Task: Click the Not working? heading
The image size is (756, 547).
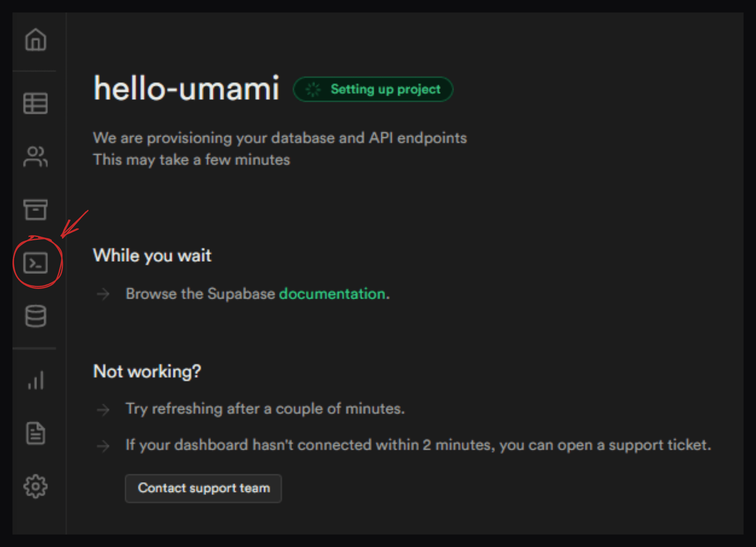Action: tap(147, 371)
